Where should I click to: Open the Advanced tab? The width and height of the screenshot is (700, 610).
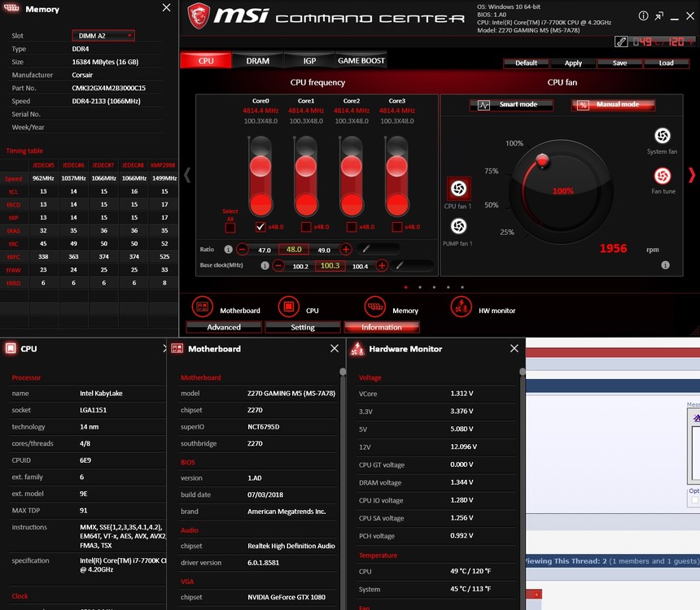point(224,328)
